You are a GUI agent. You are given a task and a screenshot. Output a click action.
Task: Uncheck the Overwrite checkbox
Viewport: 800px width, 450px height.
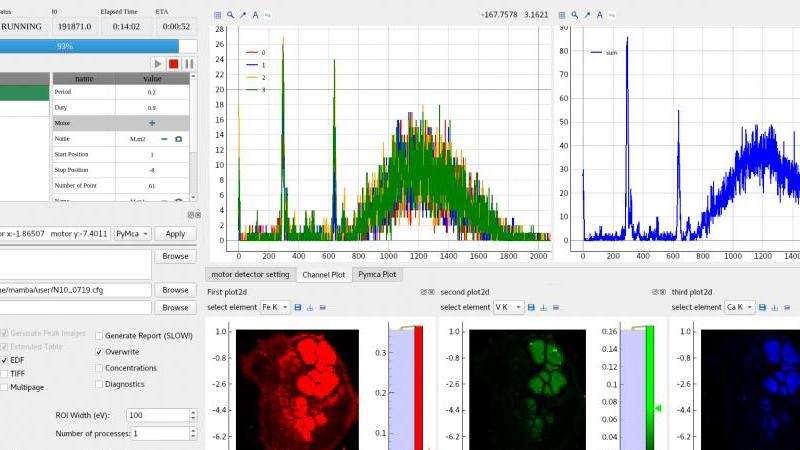(99, 352)
